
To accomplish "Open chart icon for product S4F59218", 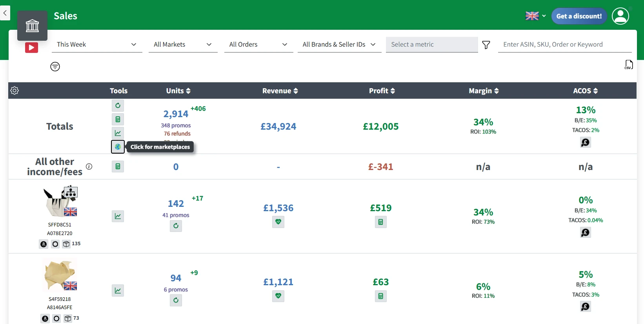I will (x=118, y=290).
